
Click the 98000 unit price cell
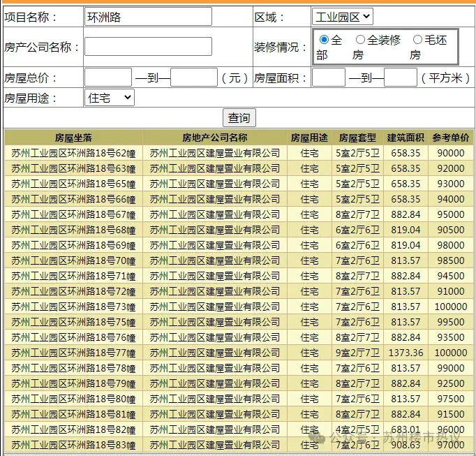click(x=451, y=245)
